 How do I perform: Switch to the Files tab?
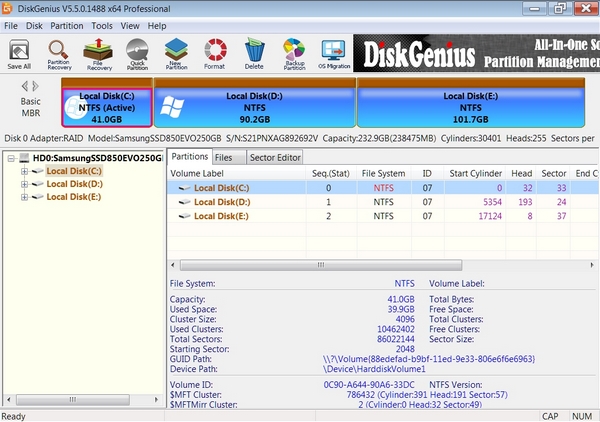(x=224, y=157)
